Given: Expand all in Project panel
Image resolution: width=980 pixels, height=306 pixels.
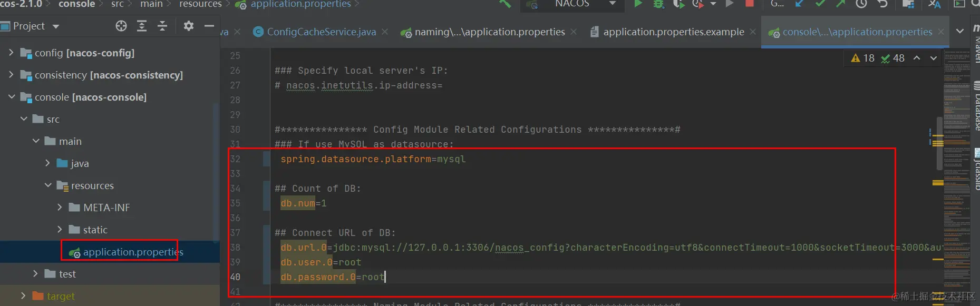Looking at the screenshot, I should coord(142,26).
